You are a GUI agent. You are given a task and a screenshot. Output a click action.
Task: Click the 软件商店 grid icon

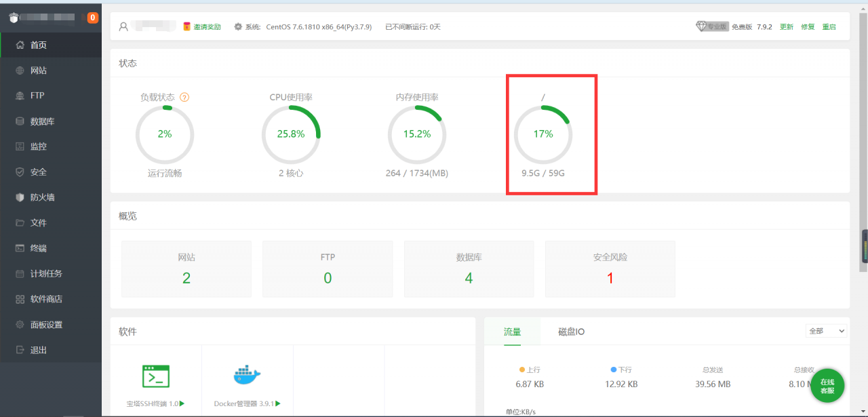click(20, 299)
